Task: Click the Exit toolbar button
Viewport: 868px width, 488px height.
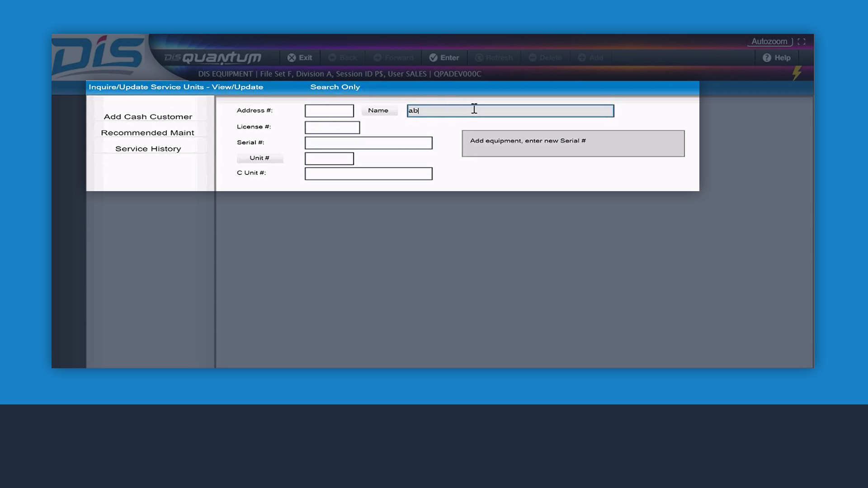Action: [300, 57]
